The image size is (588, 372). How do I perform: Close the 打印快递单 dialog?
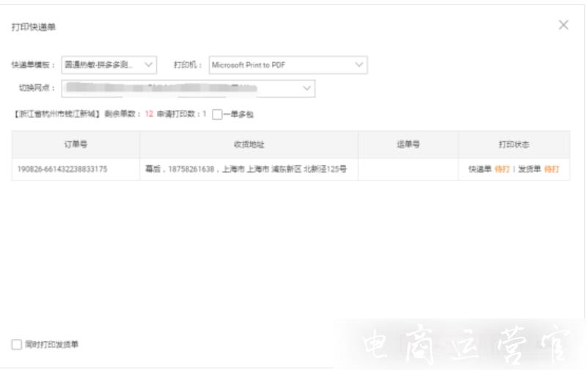563,25
